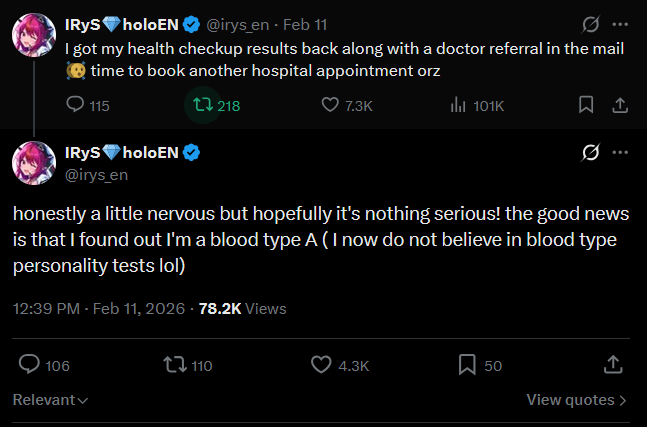
Task: Open the Feb 11 timestamp link
Action: (x=305, y=25)
